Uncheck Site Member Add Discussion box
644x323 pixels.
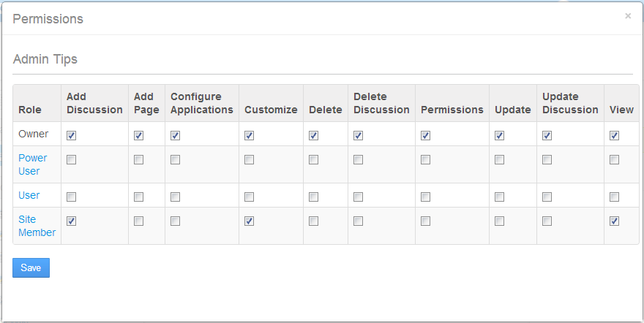[x=72, y=221]
